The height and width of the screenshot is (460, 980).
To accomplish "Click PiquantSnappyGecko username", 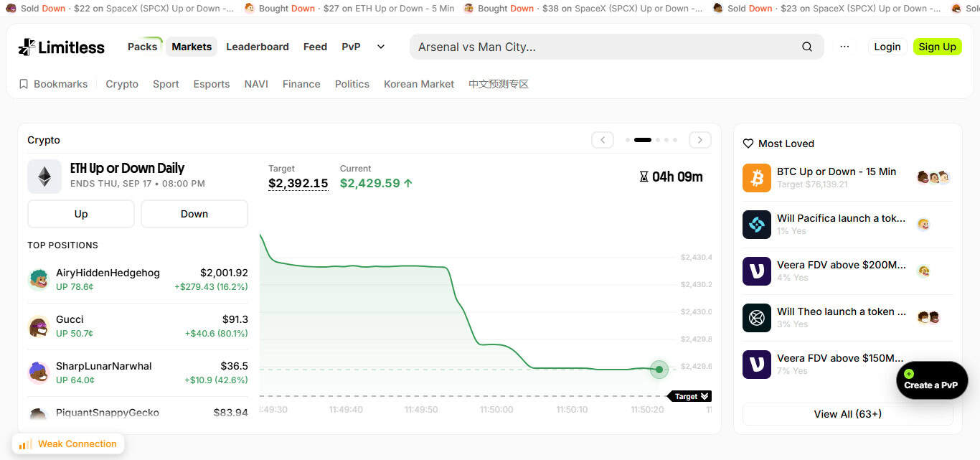I will click(x=108, y=413).
